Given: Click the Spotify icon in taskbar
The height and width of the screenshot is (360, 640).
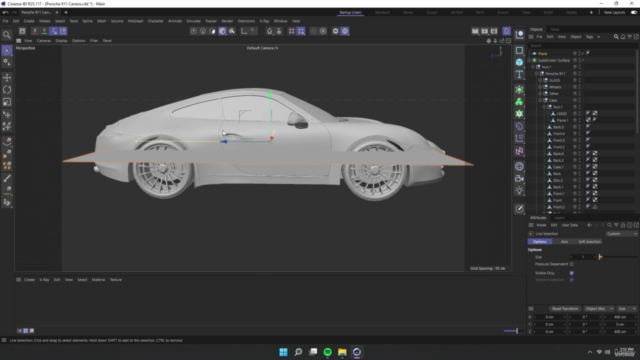Looking at the screenshot, I should click(x=327, y=352).
